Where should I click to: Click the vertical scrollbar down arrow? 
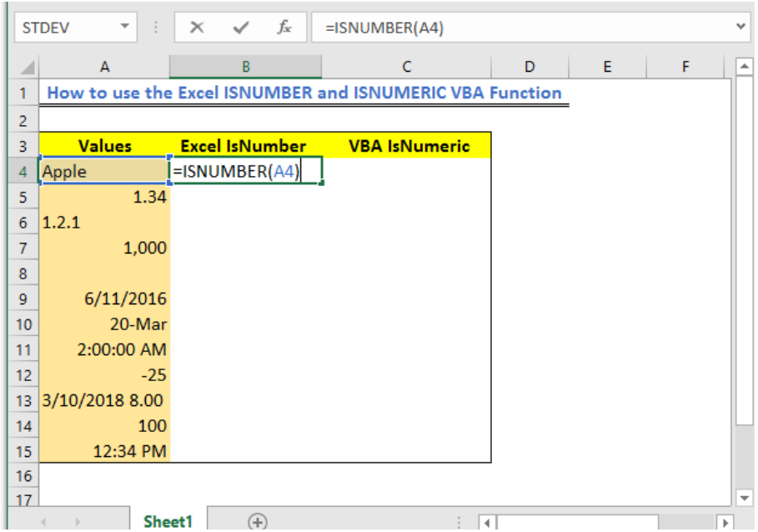745,498
